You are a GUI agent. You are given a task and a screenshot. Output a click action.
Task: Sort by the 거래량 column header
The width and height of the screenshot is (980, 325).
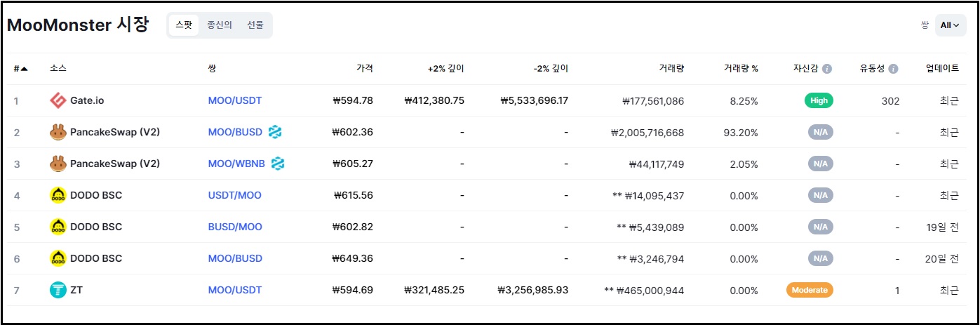click(x=671, y=69)
